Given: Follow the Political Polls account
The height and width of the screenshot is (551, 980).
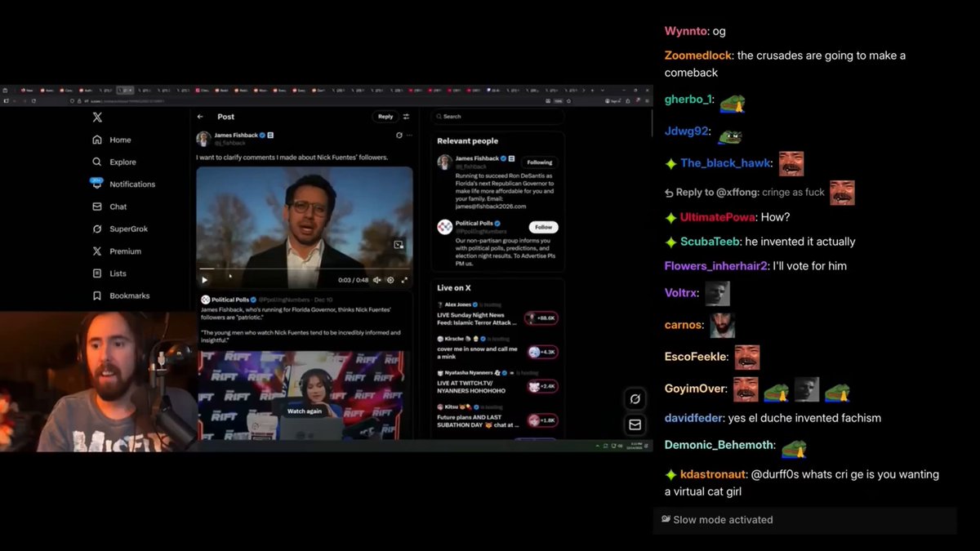Looking at the screenshot, I should click(x=543, y=227).
